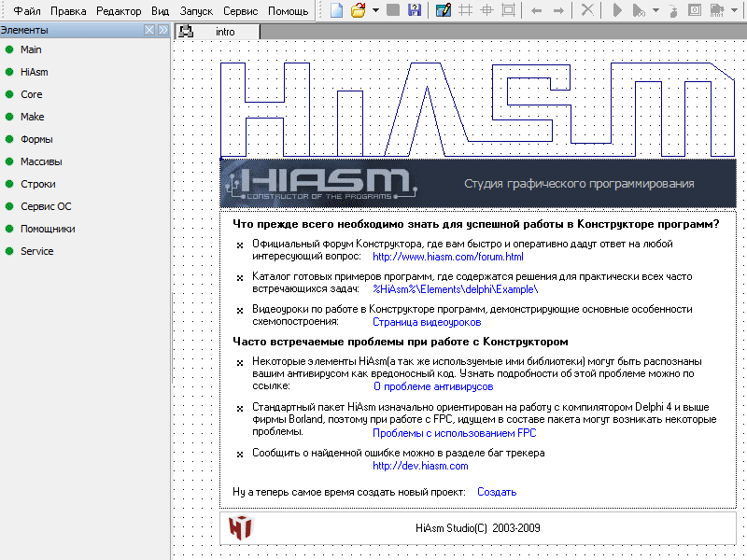The width and height of the screenshot is (747, 560).
Task: Click the boxed zero icon in toolbar
Action: pyautogui.click(x=695, y=10)
